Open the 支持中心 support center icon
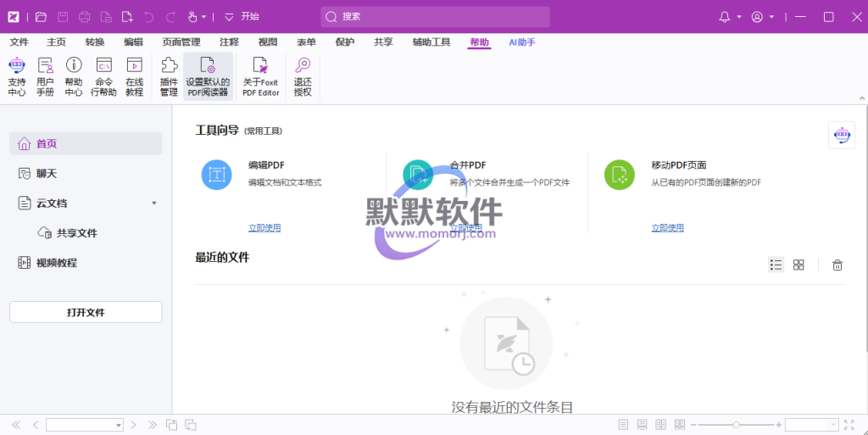 tap(16, 76)
